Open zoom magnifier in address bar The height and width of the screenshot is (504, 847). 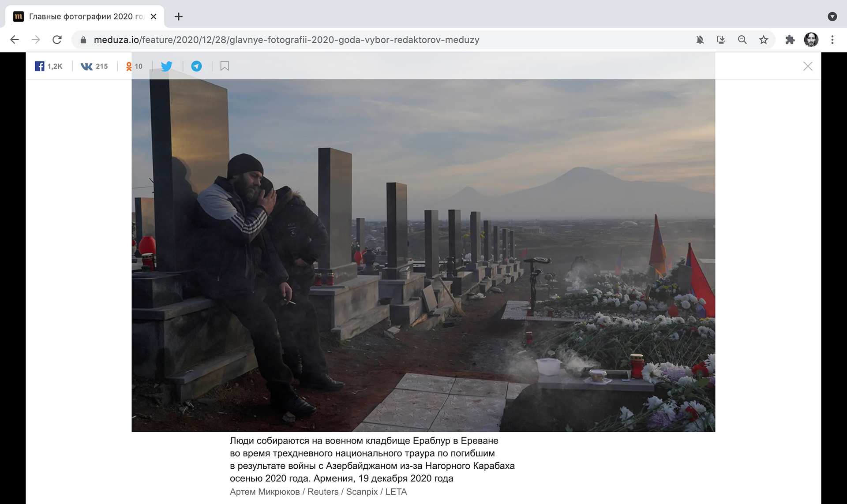pos(742,40)
